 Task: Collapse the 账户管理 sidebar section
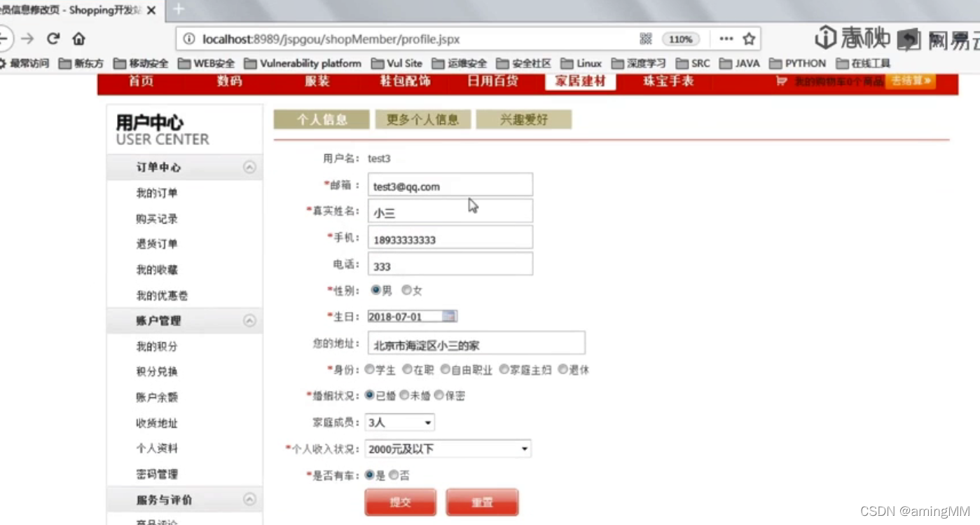[x=249, y=320]
